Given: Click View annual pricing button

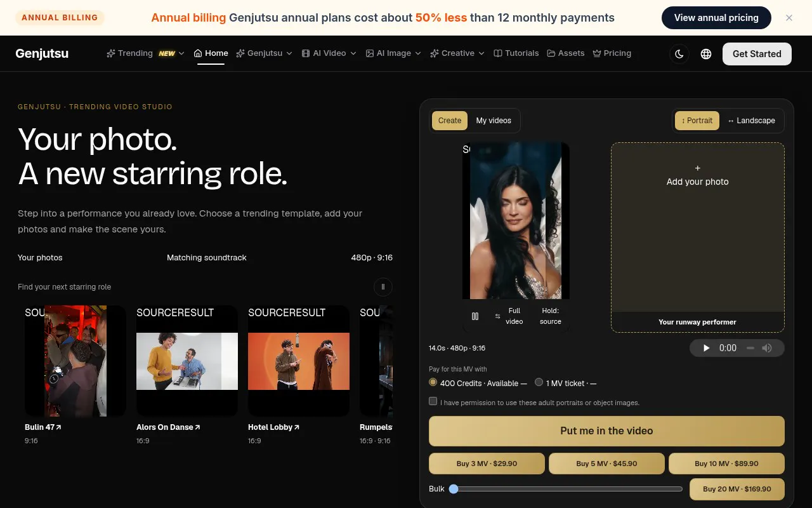Looking at the screenshot, I should pyautogui.click(x=716, y=18).
